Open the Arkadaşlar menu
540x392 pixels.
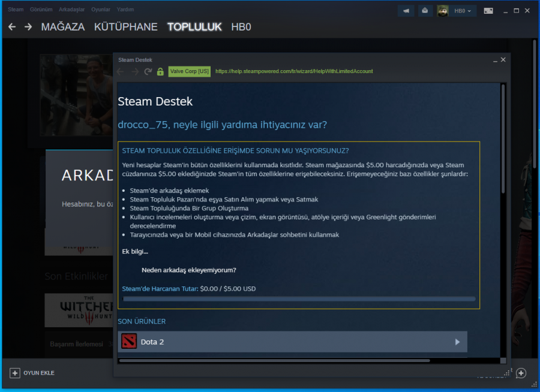point(71,10)
